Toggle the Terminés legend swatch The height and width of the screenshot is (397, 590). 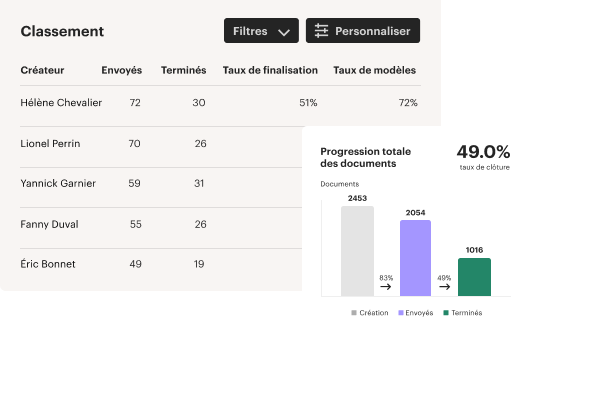click(x=446, y=313)
